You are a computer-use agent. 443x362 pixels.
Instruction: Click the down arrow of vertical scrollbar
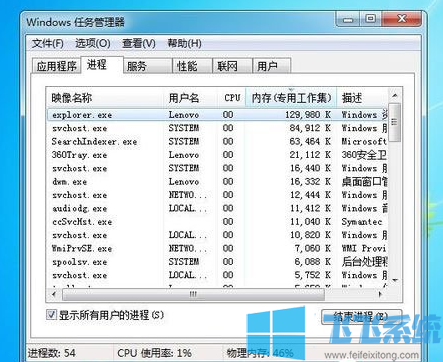pyautogui.click(x=395, y=280)
